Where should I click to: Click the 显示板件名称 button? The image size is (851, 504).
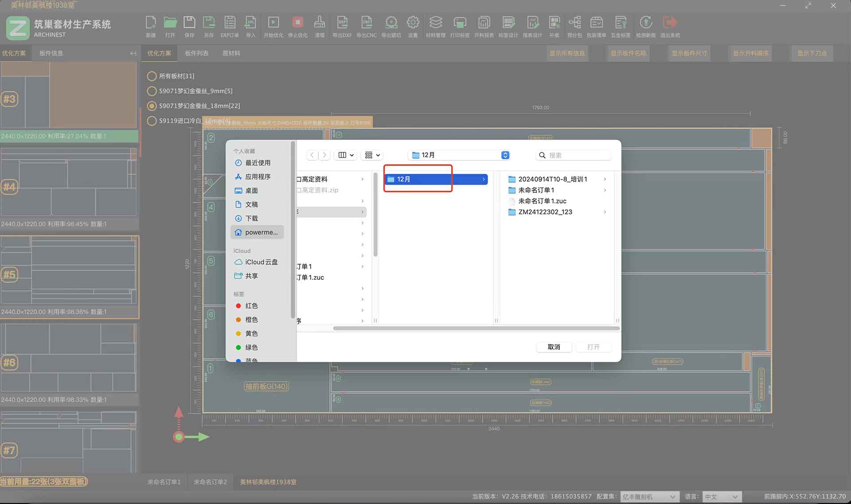tap(628, 53)
